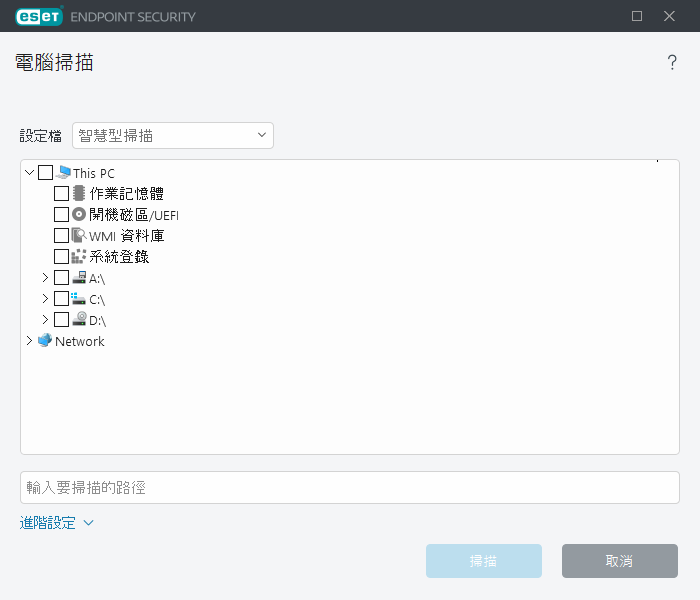
Task: Collapse the This PC tree node
Action: 29,173
